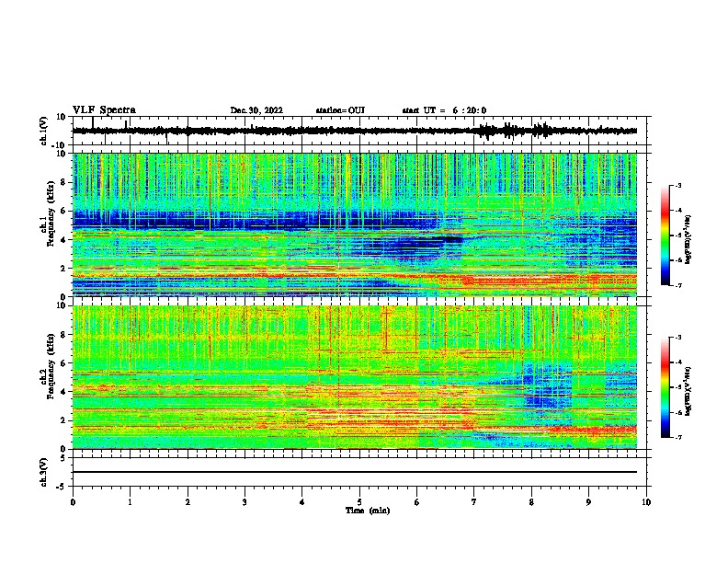Click the ch.1 spectrogram color bar
This screenshot has height=563, width=728.
[665, 236]
